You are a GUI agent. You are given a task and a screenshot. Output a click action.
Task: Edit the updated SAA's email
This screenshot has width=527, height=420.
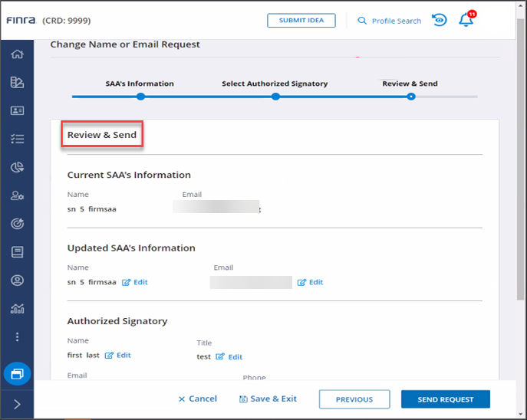point(311,282)
